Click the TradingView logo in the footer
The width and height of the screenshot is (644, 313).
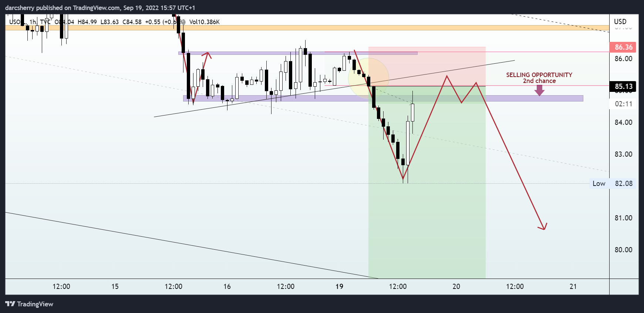tap(29, 304)
